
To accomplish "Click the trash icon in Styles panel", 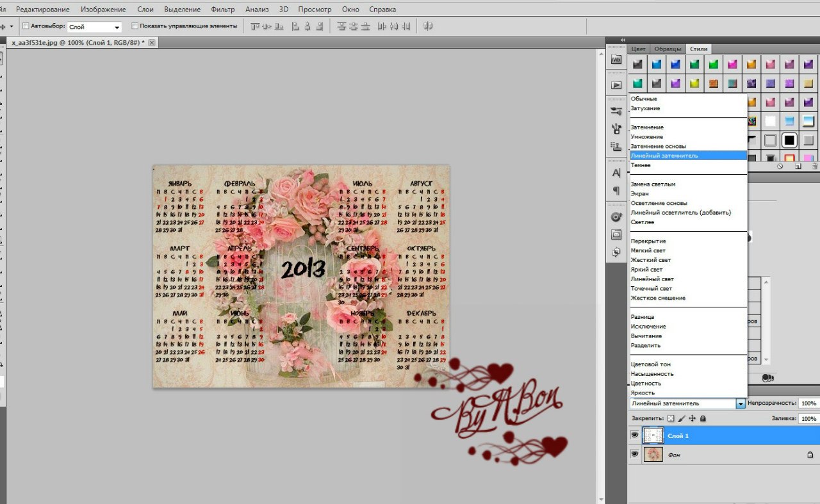I will pos(814,166).
